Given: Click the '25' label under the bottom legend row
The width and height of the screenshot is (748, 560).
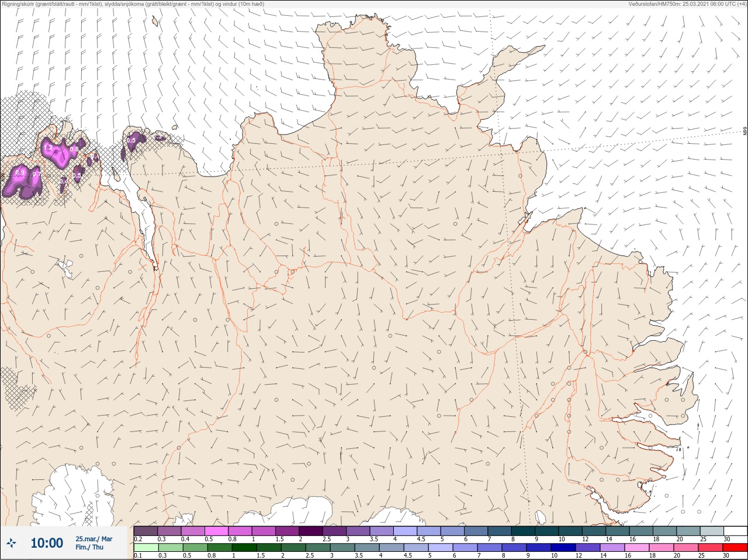Looking at the screenshot, I should pyautogui.click(x=702, y=555).
